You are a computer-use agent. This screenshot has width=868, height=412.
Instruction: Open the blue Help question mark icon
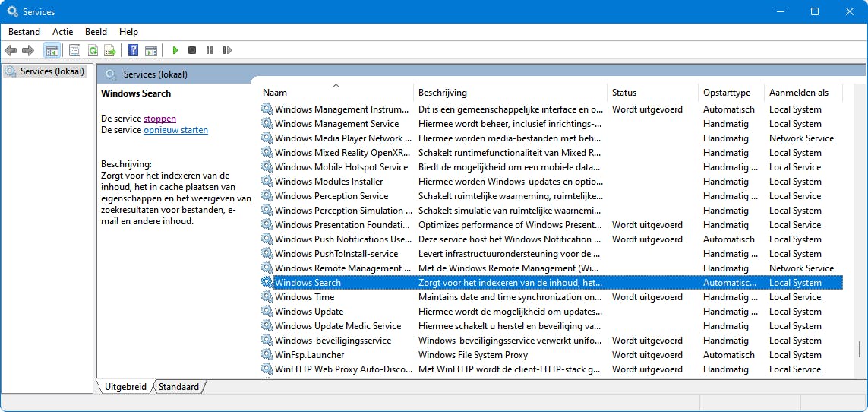[x=133, y=51]
